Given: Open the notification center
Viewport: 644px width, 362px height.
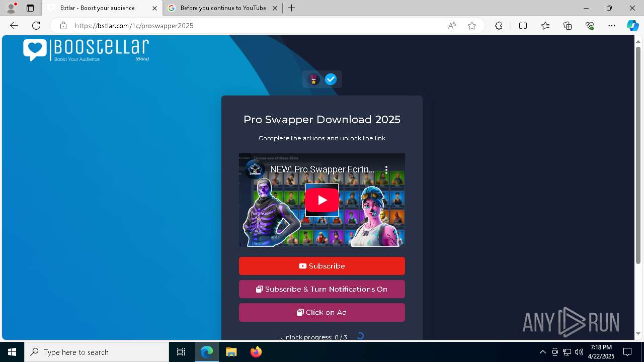Looking at the screenshot, I should click(x=628, y=352).
